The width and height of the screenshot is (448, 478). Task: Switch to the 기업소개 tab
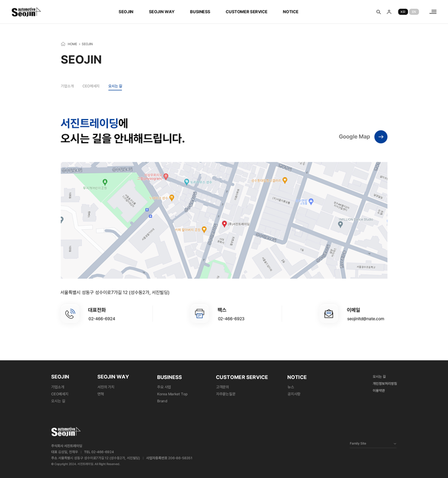(67, 86)
